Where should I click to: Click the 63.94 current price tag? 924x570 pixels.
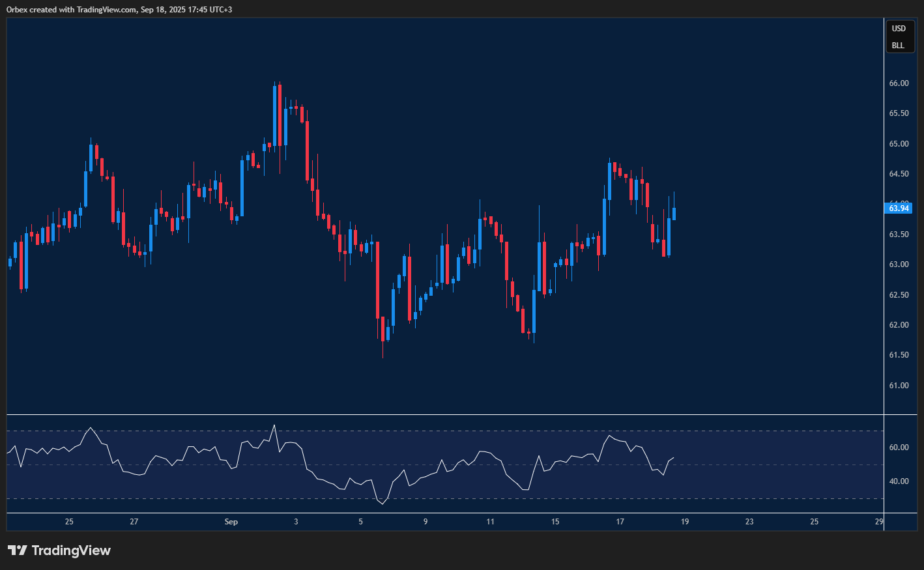(899, 208)
